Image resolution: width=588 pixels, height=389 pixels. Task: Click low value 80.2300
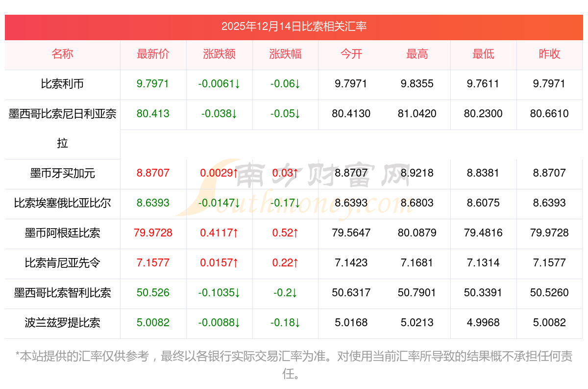coord(483,114)
